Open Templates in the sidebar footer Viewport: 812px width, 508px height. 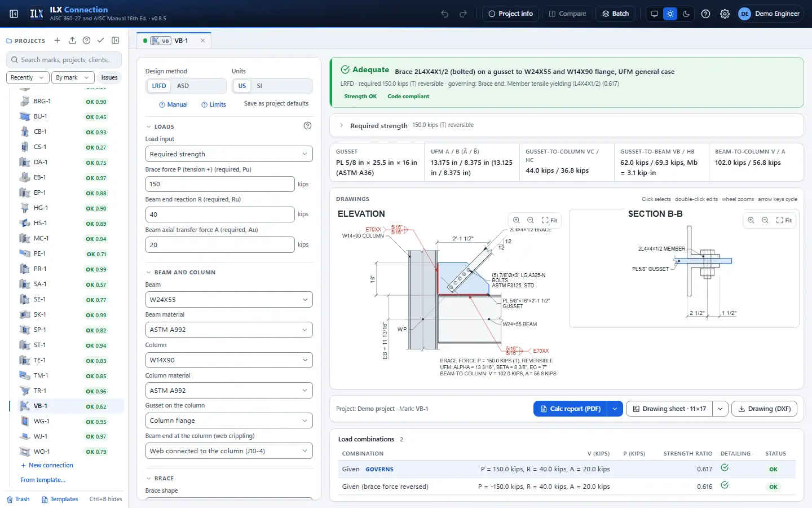click(x=60, y=499)
